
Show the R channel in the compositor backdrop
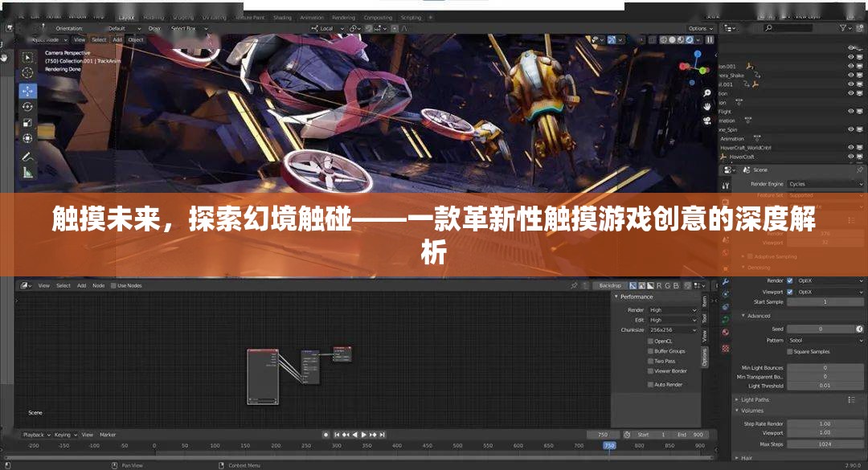point(659,286)
